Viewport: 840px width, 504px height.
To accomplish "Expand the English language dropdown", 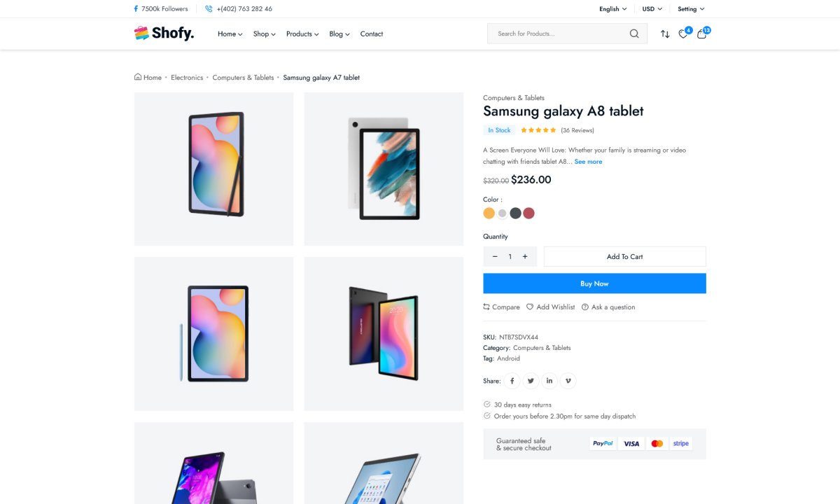I will click(612, 9).
